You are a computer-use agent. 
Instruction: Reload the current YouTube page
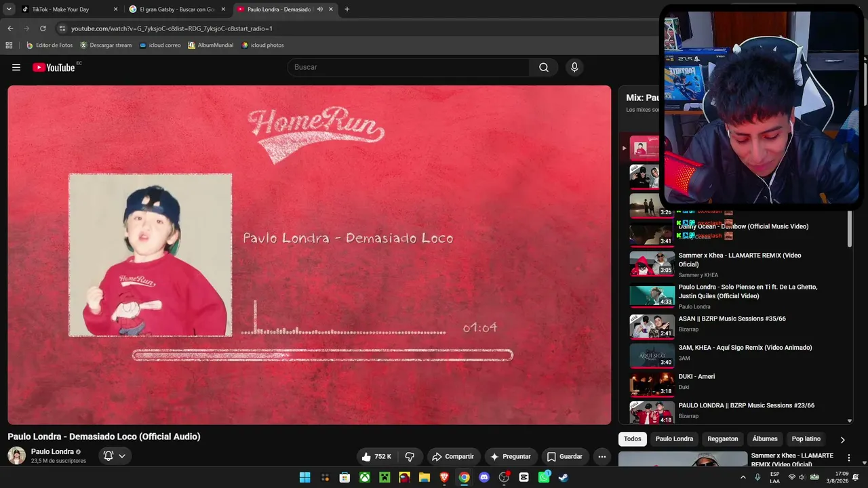coord(43,28)
